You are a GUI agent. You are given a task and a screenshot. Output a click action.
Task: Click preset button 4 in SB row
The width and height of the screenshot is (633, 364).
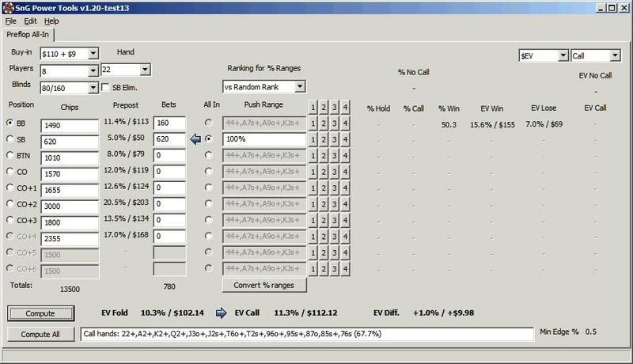pyautogui.click(x=347, y=139)
